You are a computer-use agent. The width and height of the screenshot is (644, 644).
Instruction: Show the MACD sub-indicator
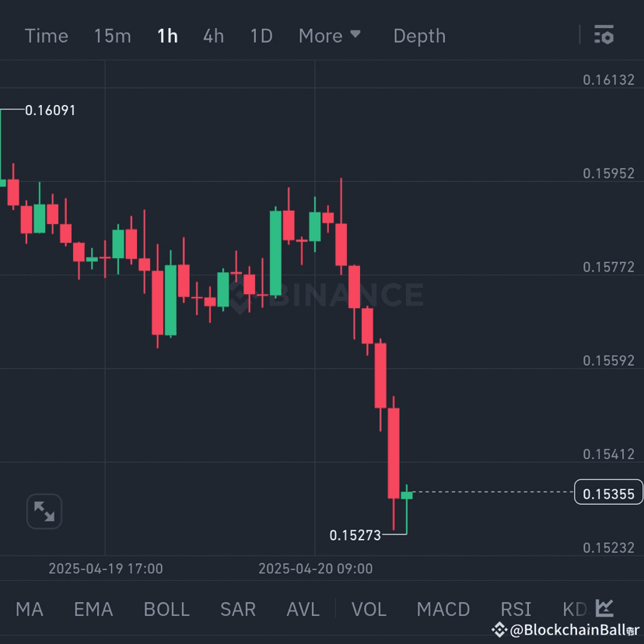coord(443,609)
